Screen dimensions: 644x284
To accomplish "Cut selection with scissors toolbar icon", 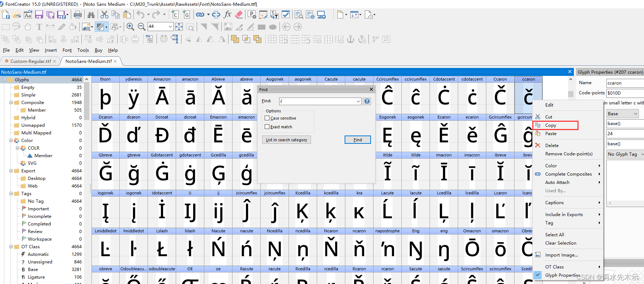I will (x=105, y=15).
